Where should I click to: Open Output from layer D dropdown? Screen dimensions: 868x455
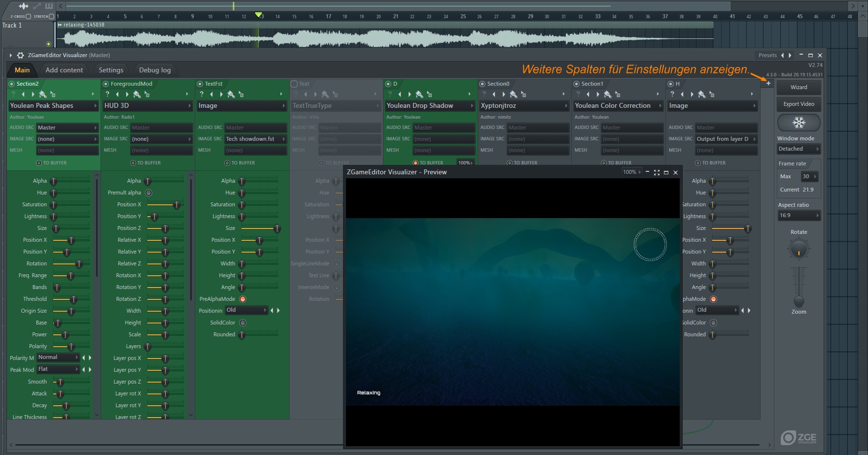click(727, 139)
